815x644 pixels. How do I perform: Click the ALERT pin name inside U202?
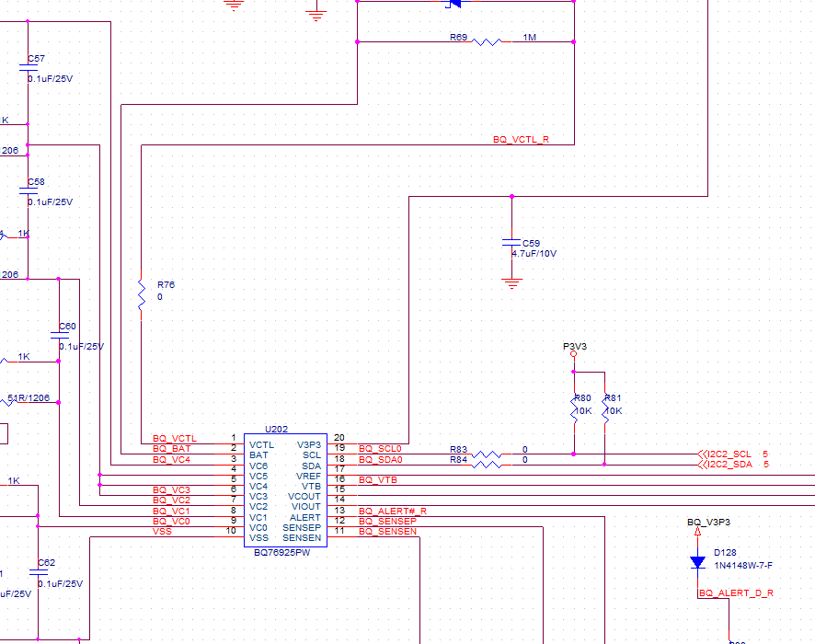(305, 518)
